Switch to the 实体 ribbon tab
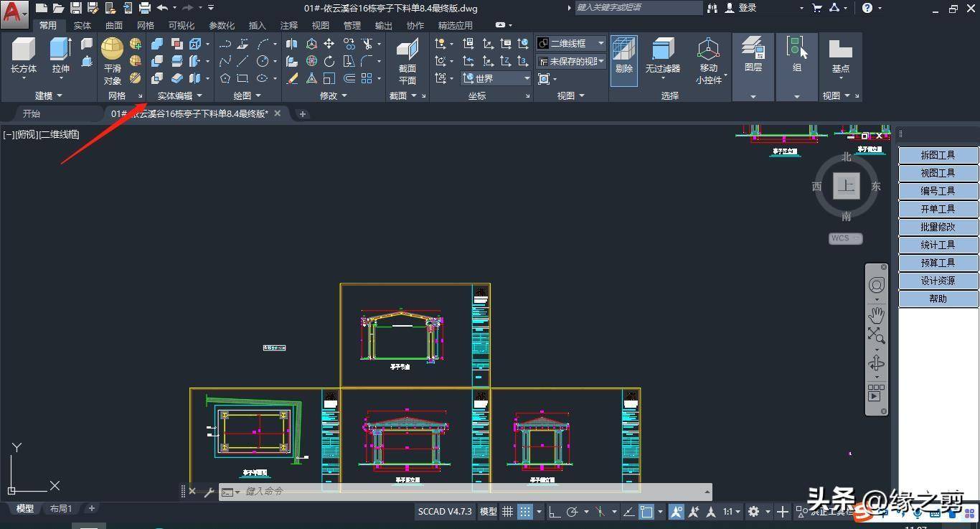 point(83,25)
